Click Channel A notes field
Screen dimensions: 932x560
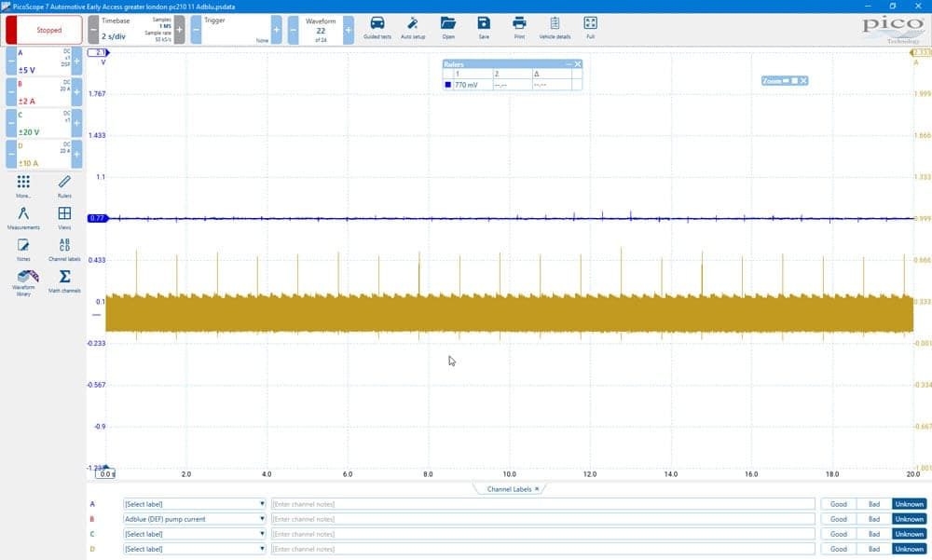[x=542, y=504]
